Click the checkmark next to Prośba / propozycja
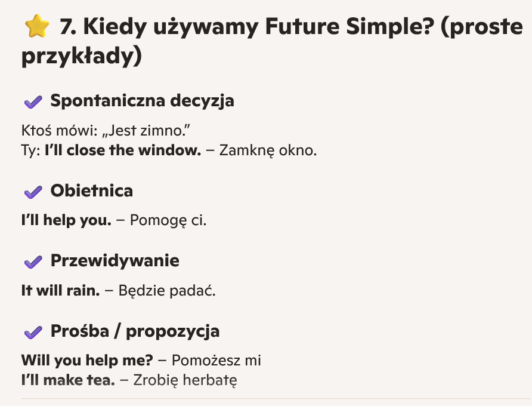This screenshot has height=406, width=532. click(x=32, y=332)
